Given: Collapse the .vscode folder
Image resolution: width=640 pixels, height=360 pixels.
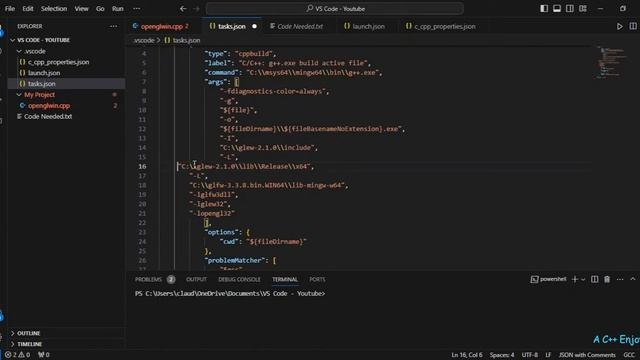Looking at the screenshot, I should (35, 51).
